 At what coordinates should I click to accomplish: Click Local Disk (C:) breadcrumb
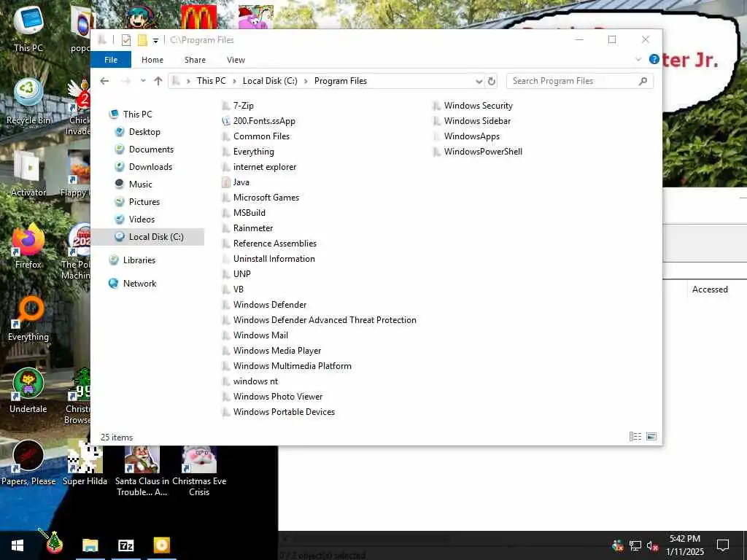(270, 81)
